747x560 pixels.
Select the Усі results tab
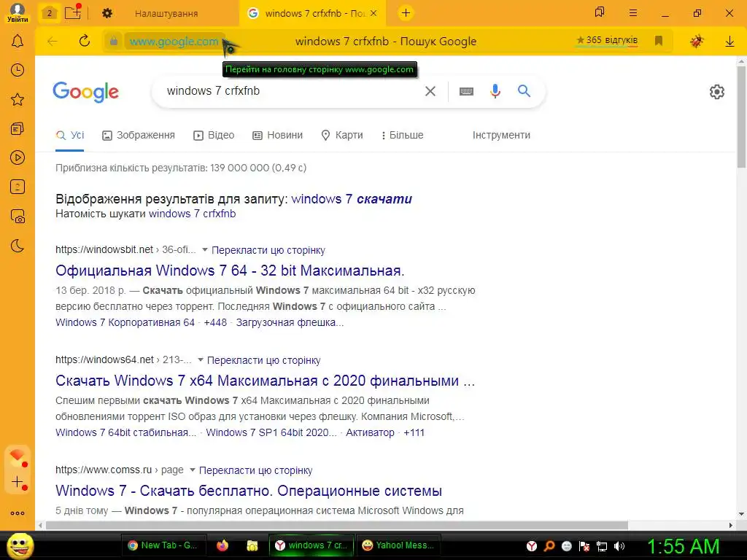[x=69, y=135]
